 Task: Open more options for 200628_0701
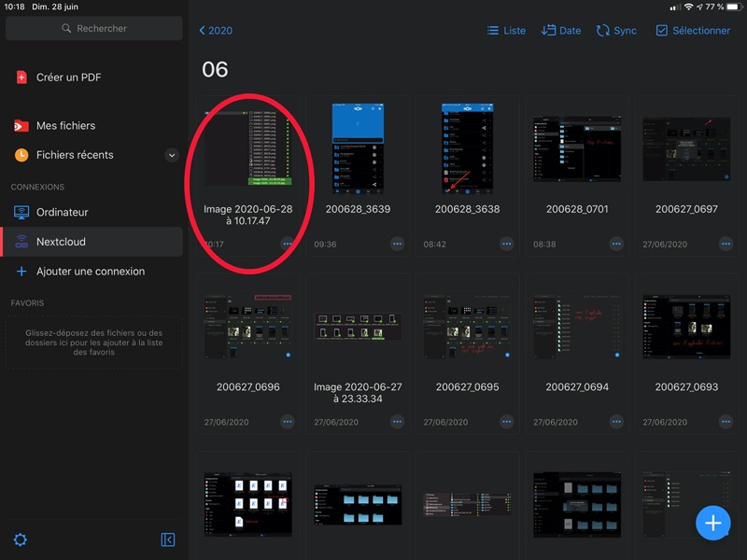point(616,244)
